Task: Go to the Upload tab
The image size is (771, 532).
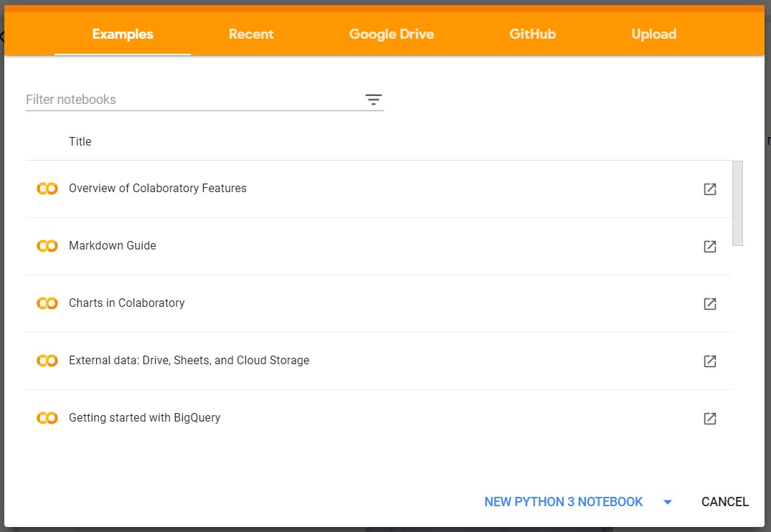Action: pyautogui.click(x=653, y=34)
